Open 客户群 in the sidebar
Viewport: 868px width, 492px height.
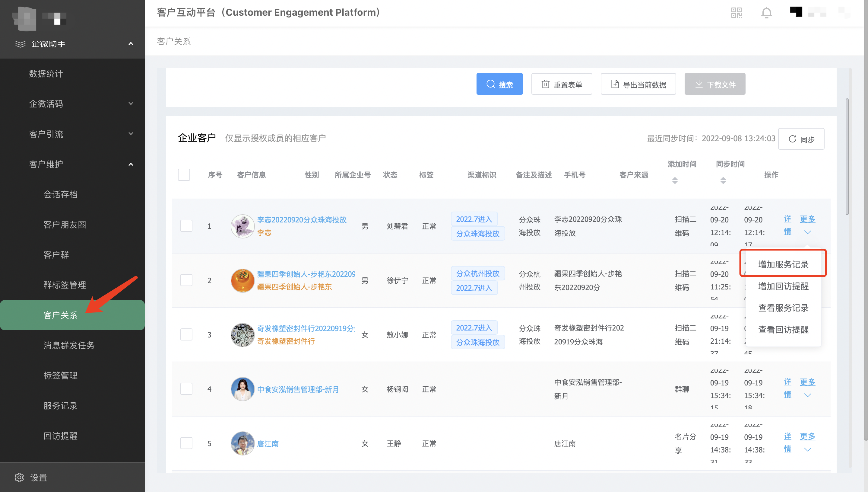pos(72,255)
